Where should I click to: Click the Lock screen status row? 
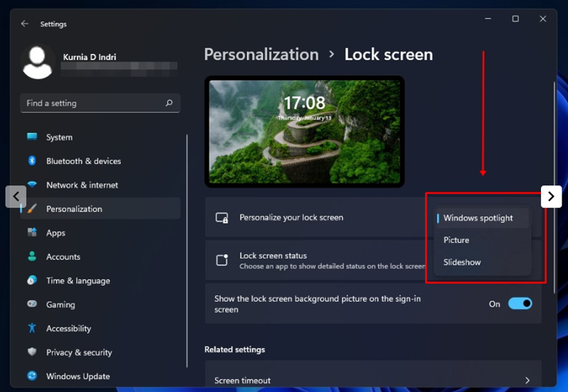tap(373, 260)
